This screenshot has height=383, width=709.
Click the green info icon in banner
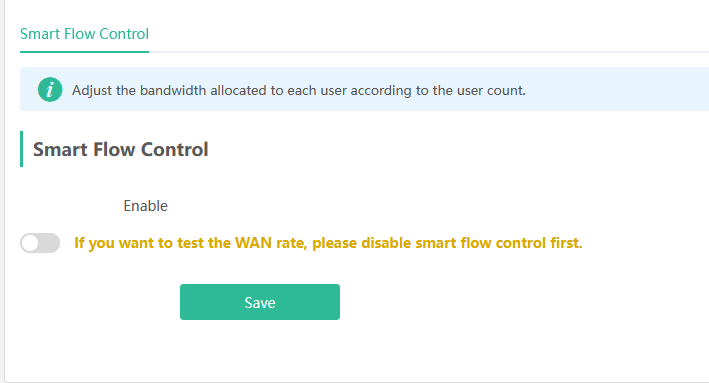coord(50,89)
